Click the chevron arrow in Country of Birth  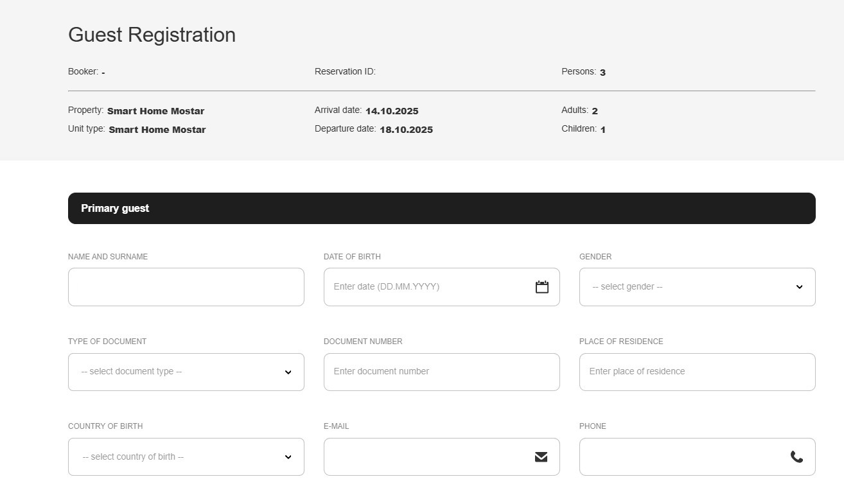point(288,457)
